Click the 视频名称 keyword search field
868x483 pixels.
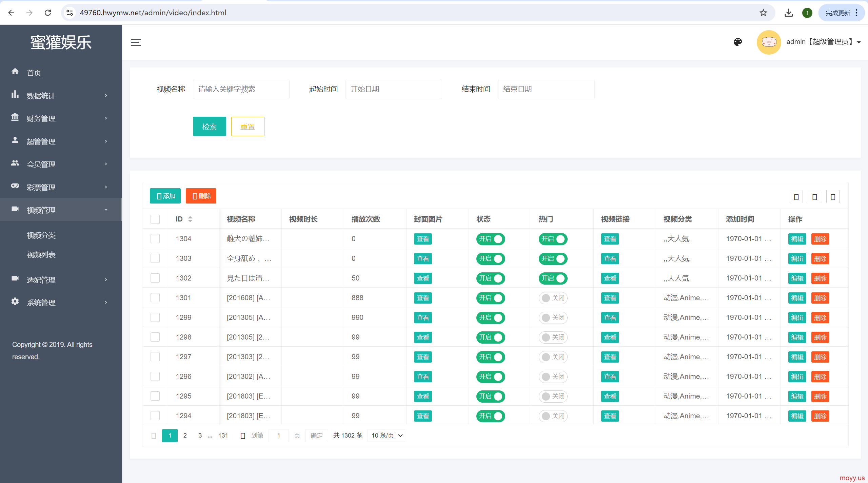pos(241,89)
